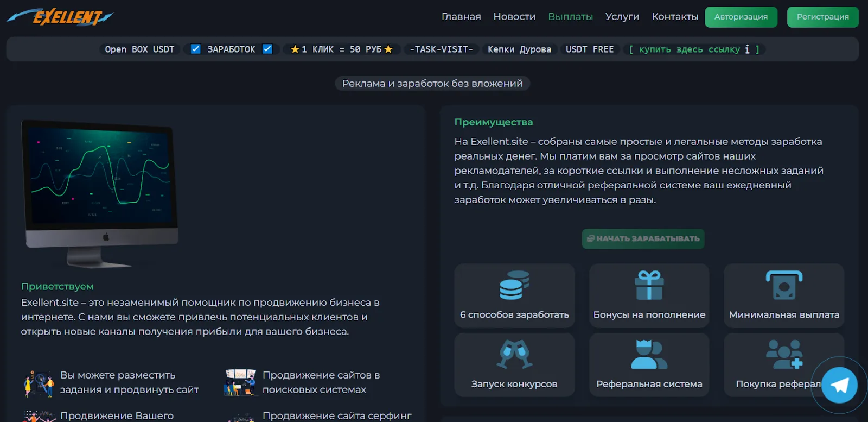Open the Telegram chat bubble icon

tap(839, 385)
